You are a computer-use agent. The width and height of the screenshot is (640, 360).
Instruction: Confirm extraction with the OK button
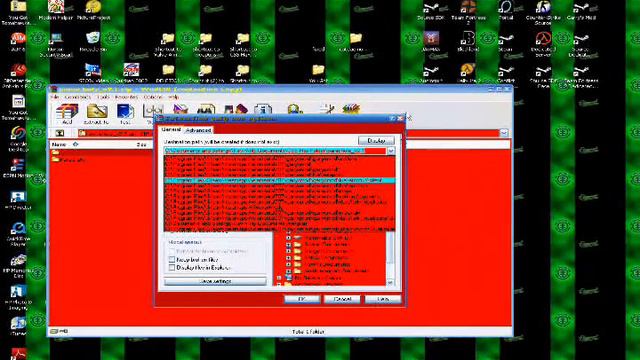pos(302,299)
